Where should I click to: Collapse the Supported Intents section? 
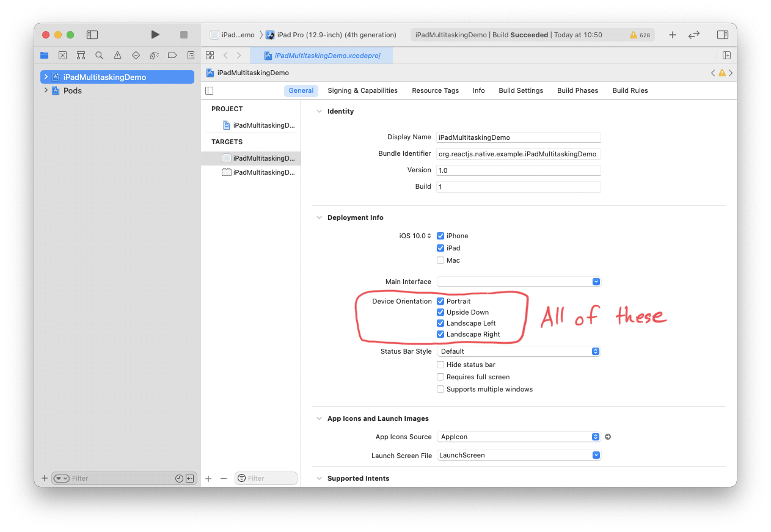(x=319, y=478)
